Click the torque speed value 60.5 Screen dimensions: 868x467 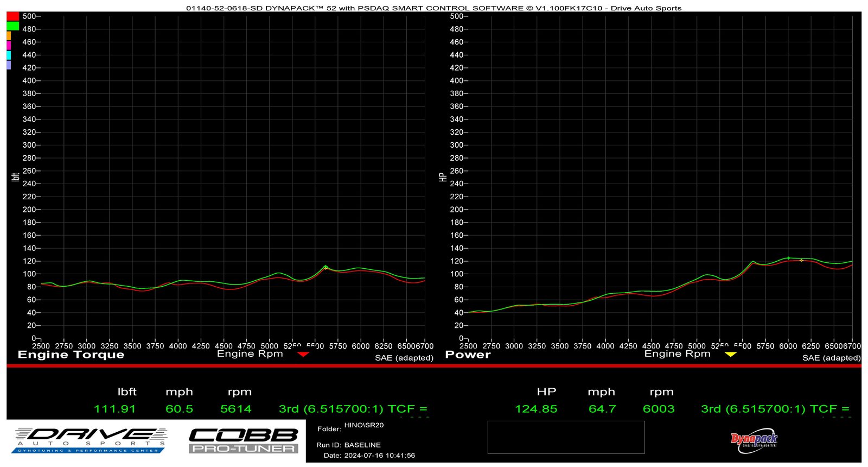(179, 409)
